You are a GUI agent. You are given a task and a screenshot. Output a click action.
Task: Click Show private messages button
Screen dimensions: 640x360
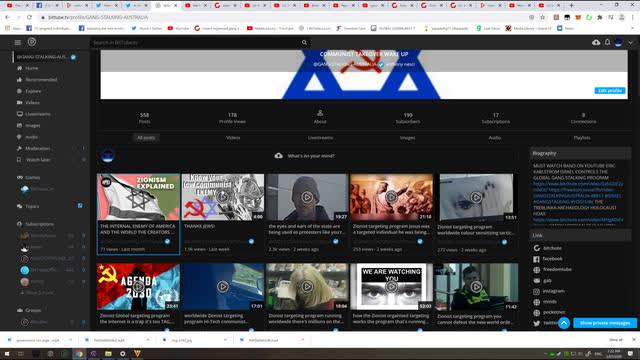pyautogui.click(x=605, y=323)
